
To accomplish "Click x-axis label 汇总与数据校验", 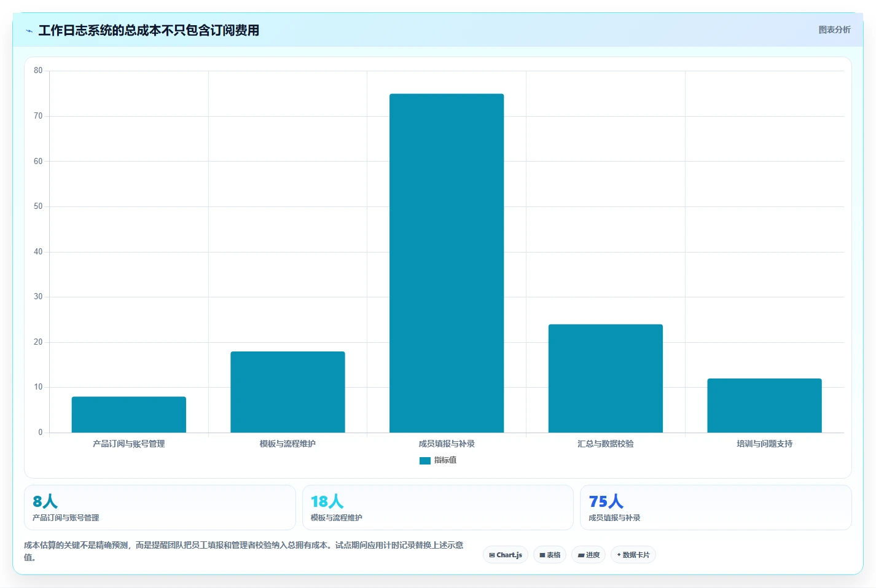I will click(605, 444).
